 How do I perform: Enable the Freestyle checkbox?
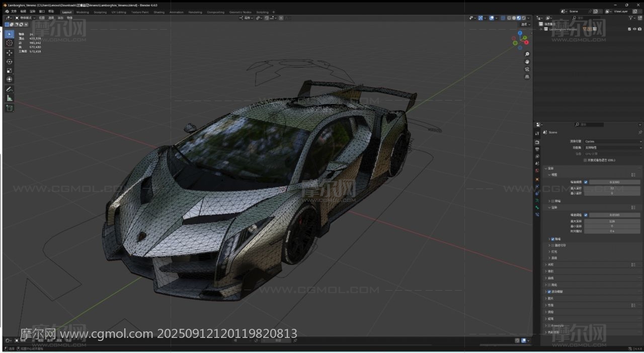coord(549,326)
